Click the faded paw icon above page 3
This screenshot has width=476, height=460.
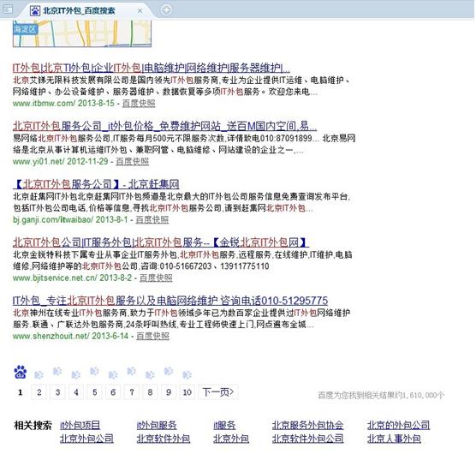[57, 371]
